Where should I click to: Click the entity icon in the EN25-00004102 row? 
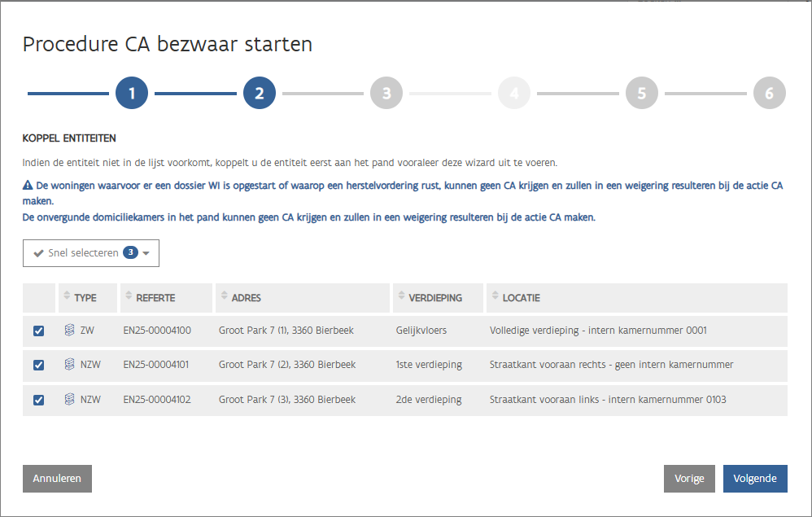click(x=69, y=400)
